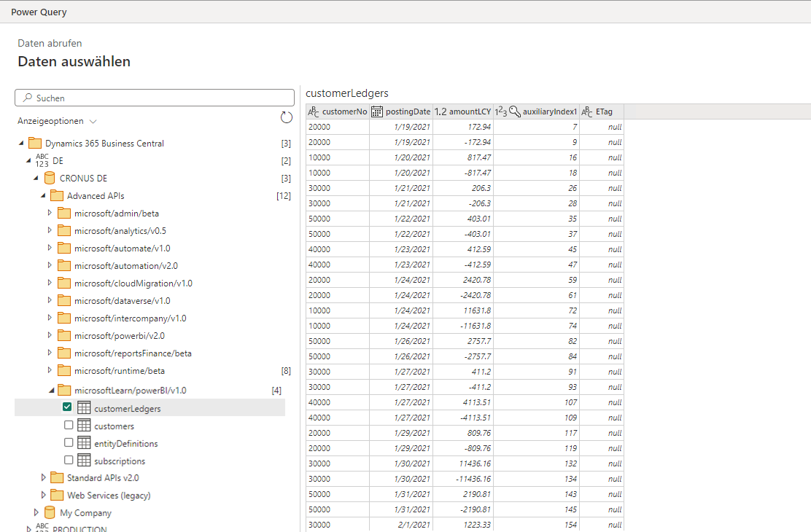Click the customerNo column header

pos(337,112)
